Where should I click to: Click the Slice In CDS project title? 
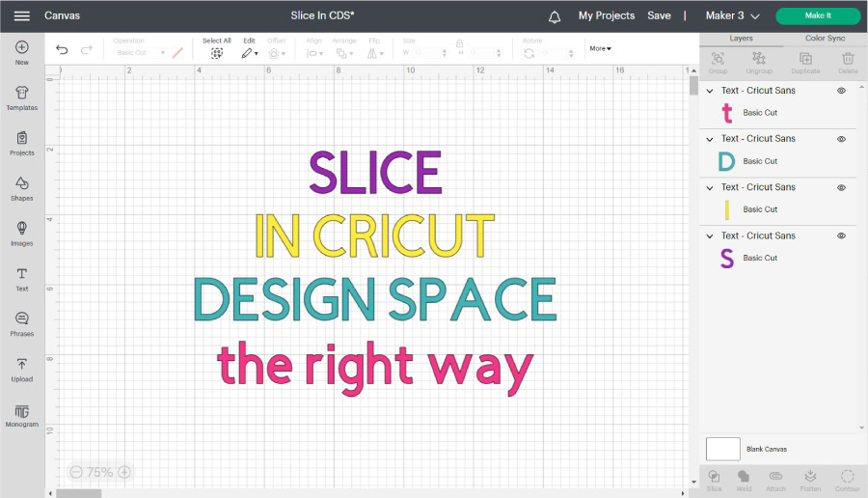(x=322, y=16)
